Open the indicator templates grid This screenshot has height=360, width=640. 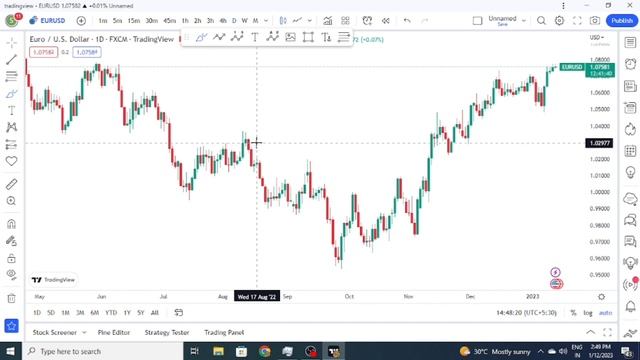(x=345, y=20)
